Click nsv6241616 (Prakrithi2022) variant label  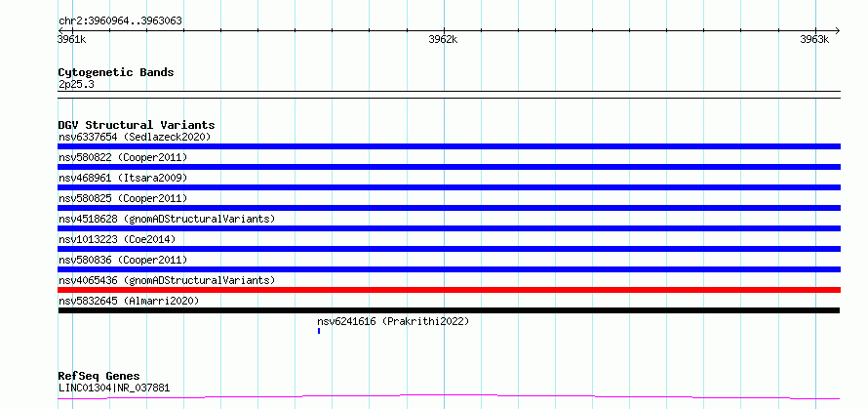(393, 321)
